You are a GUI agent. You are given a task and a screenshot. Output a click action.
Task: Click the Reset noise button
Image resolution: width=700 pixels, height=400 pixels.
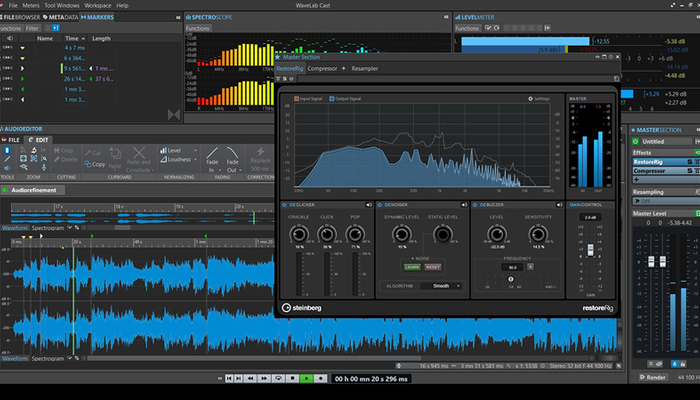coord(433,267)
